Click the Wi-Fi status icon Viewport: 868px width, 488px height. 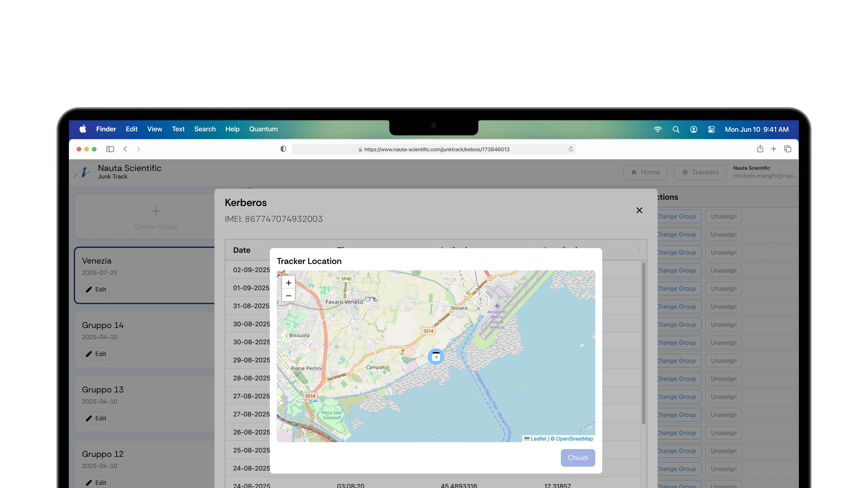[x=657, y=129]
